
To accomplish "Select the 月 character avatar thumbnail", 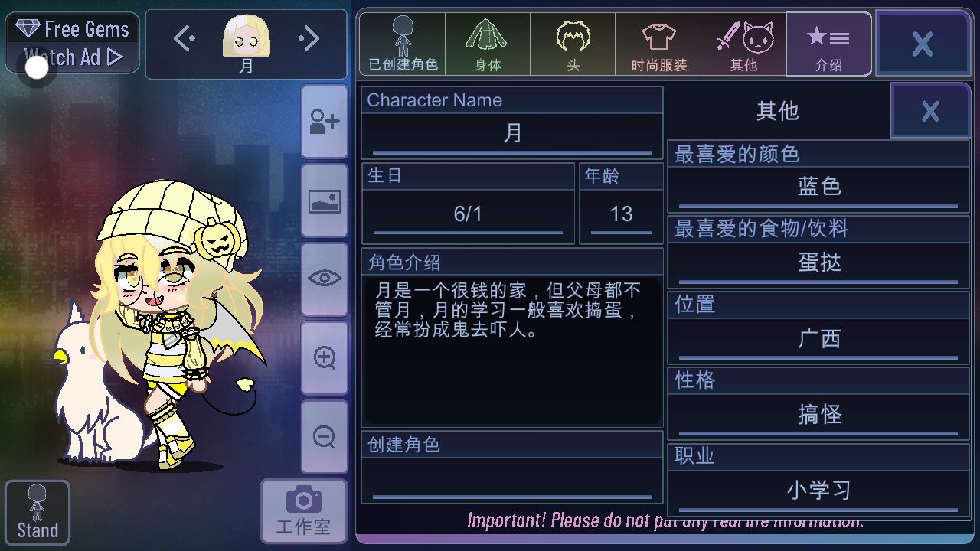I will point(246,37).
